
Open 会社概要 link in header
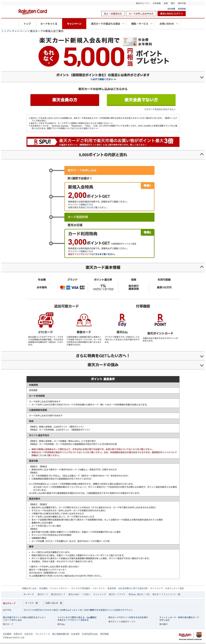click(171, 9)
